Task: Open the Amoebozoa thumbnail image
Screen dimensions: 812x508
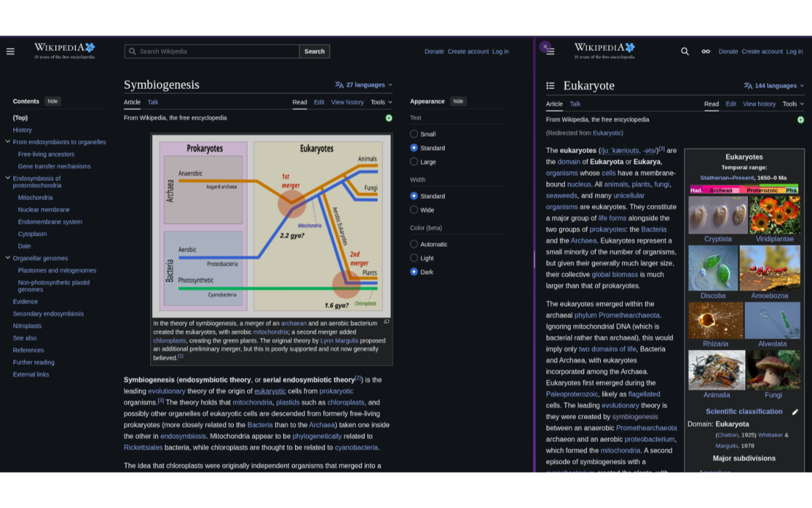Action: coord(769,268)
